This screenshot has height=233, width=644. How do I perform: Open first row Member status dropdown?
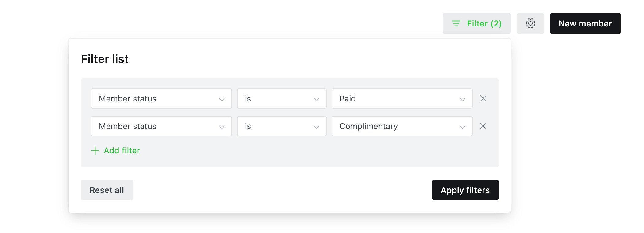click(x=161, y=98)
